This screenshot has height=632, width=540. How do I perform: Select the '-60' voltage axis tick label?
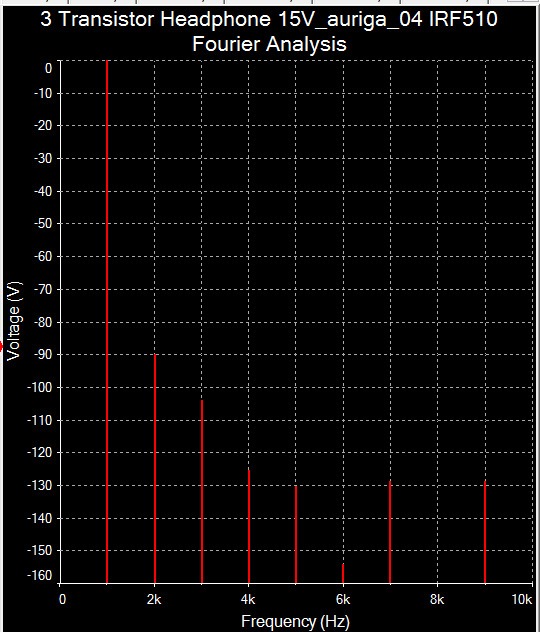[43, 256]
